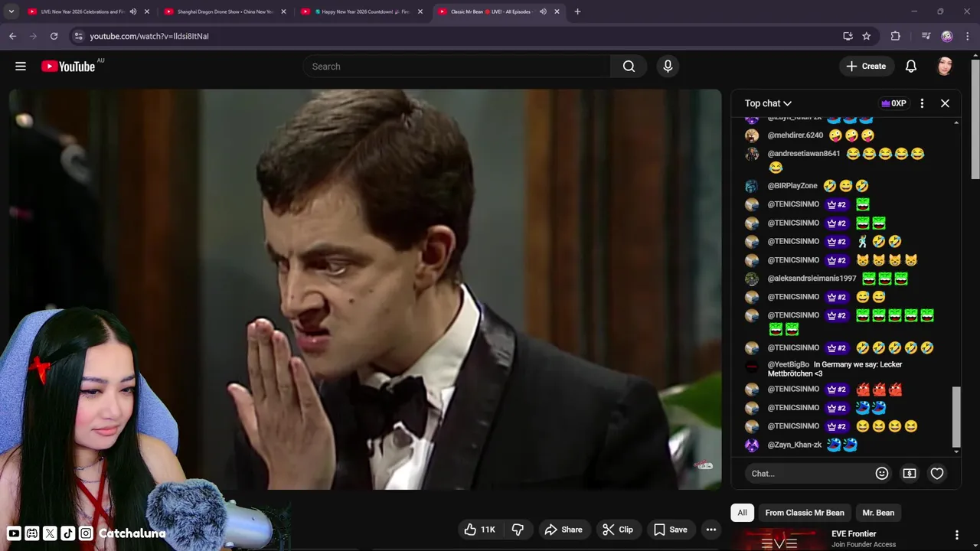Open the install app icon in address bar
This screenshot has height=551, width=980.
[x=848, y=36]
